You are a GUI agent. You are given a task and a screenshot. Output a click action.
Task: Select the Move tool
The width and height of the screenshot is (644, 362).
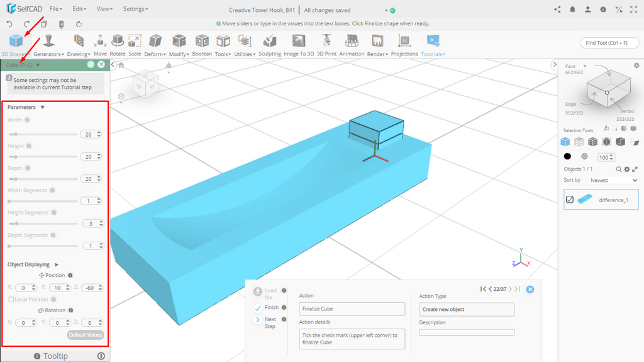click(100, 45)
